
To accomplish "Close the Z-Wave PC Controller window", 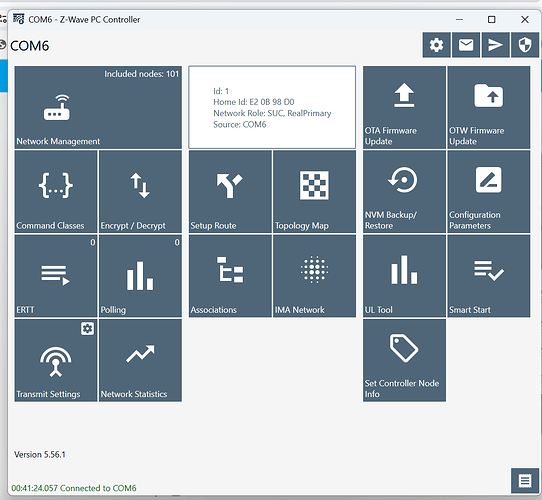I will tap(525, 19).
